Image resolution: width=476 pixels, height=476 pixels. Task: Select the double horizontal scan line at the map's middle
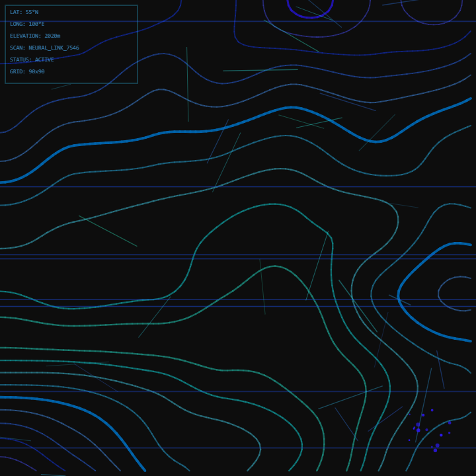(x=198, y=257)
